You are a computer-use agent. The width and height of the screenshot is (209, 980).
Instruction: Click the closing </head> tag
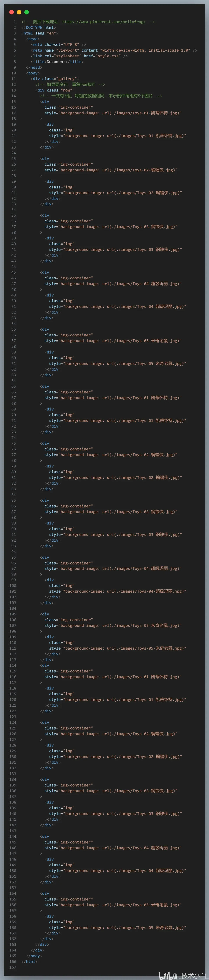34,67
